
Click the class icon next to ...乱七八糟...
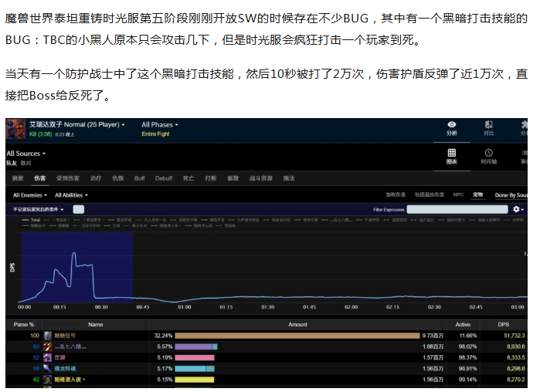(48, 346)
